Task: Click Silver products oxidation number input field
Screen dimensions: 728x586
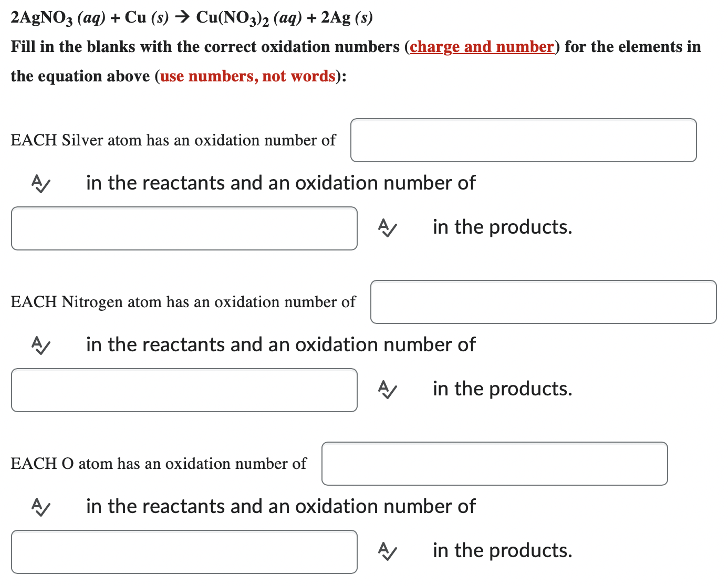Action: coord(184,228)
